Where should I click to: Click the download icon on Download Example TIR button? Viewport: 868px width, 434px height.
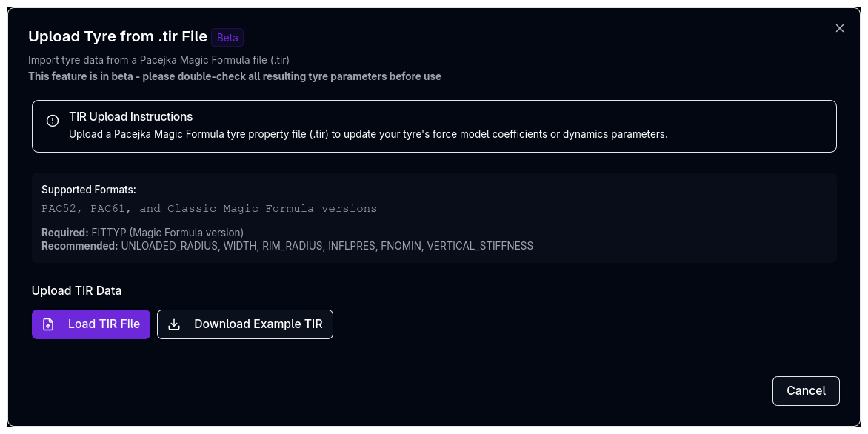pyautogui.click(x=174, y=324)
